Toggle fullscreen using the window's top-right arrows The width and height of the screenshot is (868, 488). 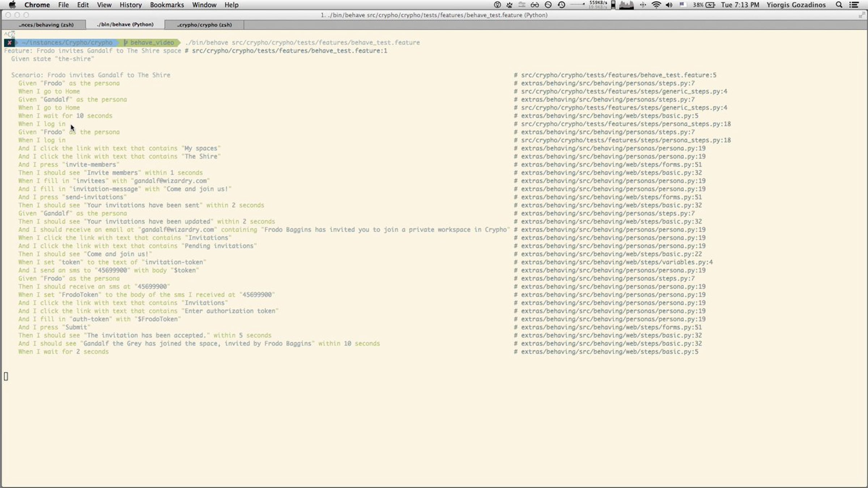click(861, 15)
